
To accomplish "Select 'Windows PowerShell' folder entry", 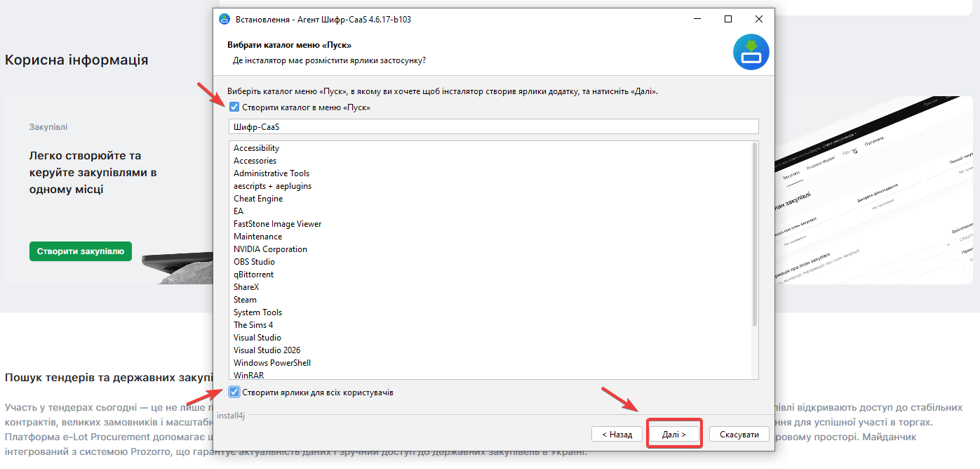I will (x=272, y=363).
